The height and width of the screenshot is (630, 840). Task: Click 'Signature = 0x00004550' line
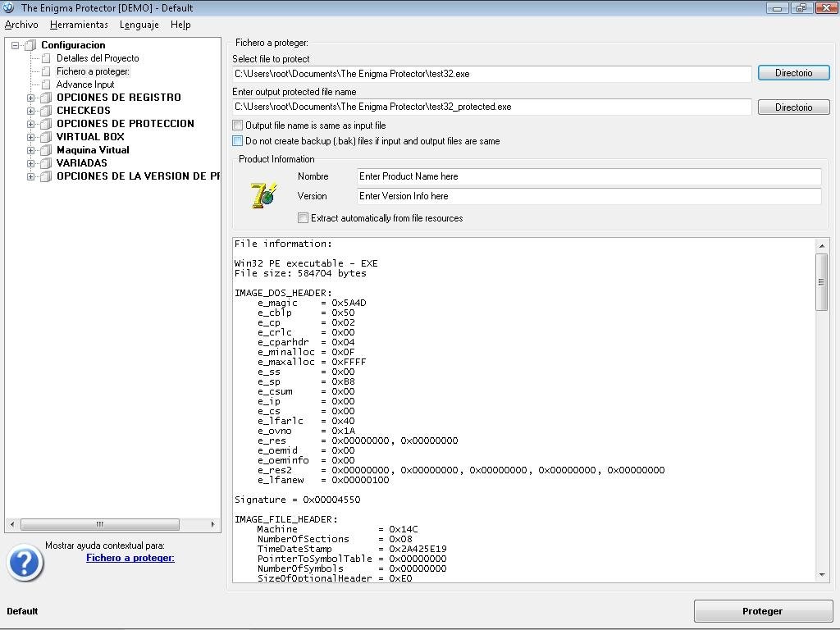tap(297, 500)
